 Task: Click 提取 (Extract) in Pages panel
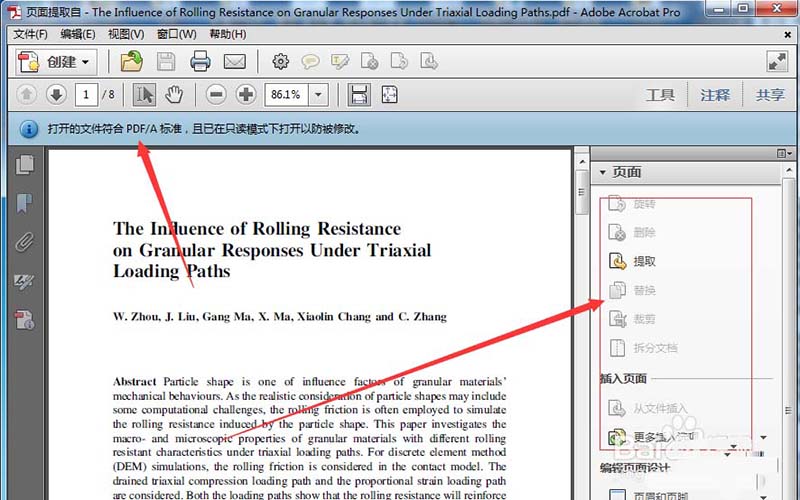click(644, 261)
